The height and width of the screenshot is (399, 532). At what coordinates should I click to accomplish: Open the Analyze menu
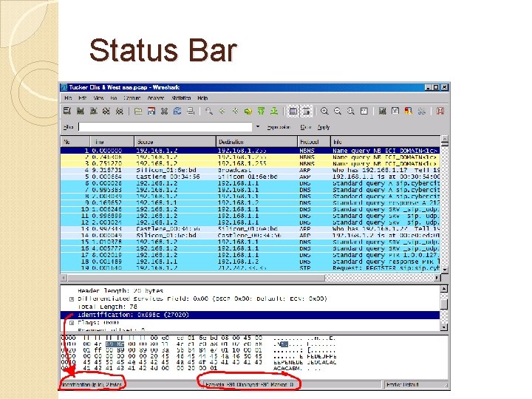pos(156,98)
